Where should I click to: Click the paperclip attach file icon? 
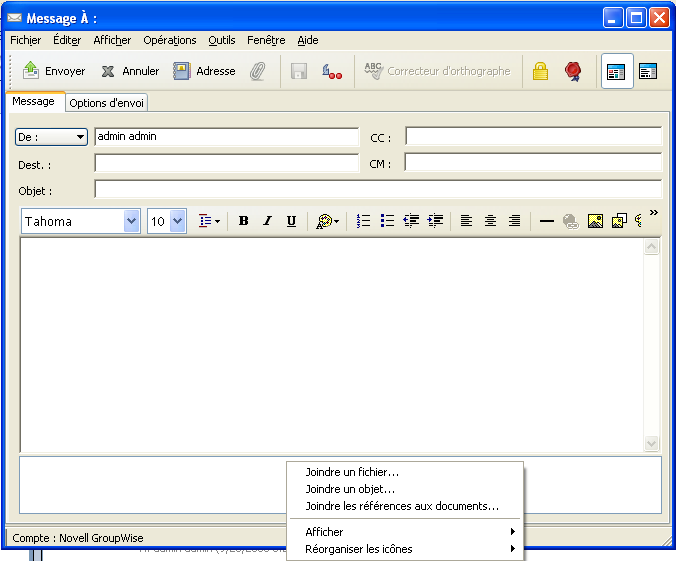(x=258, y=71)
